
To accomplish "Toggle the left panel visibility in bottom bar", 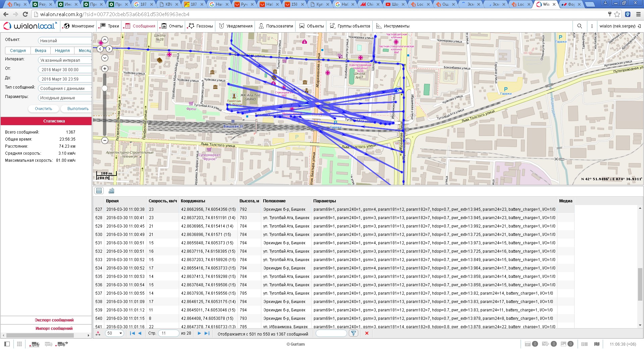I will pos(7,344).
